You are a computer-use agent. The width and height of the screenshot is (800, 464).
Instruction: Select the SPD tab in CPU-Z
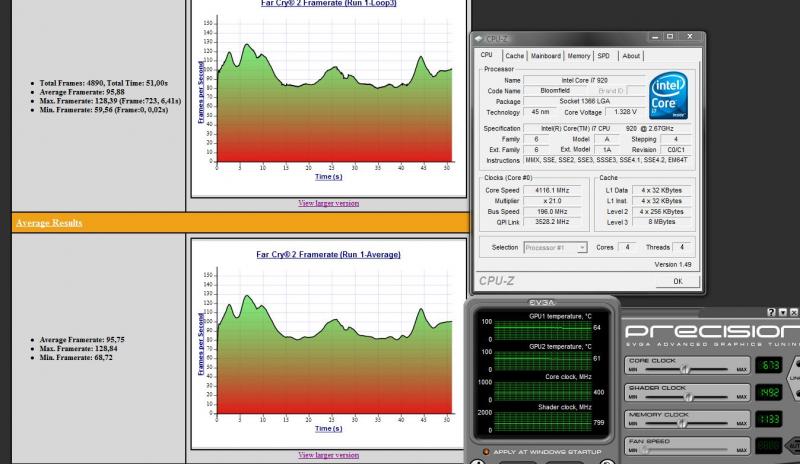click(604, 56)
